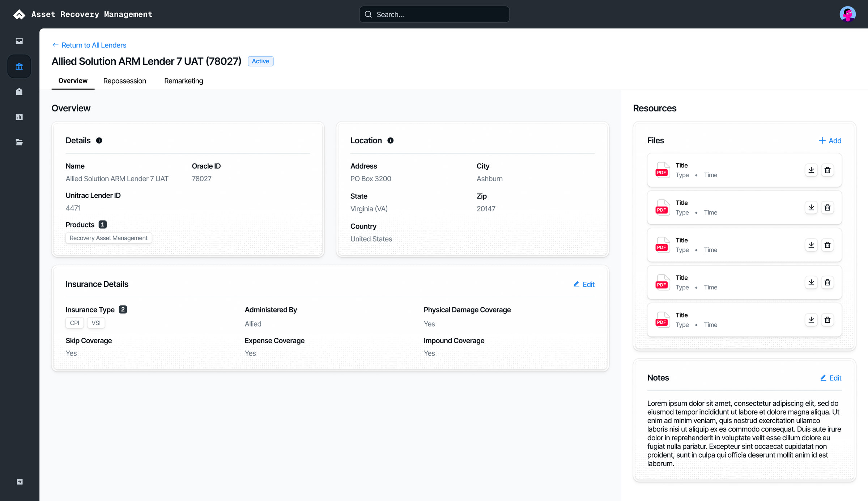Screen dimensions: 868x501
Task: Download the third file in Files
Action: [811, 245]
